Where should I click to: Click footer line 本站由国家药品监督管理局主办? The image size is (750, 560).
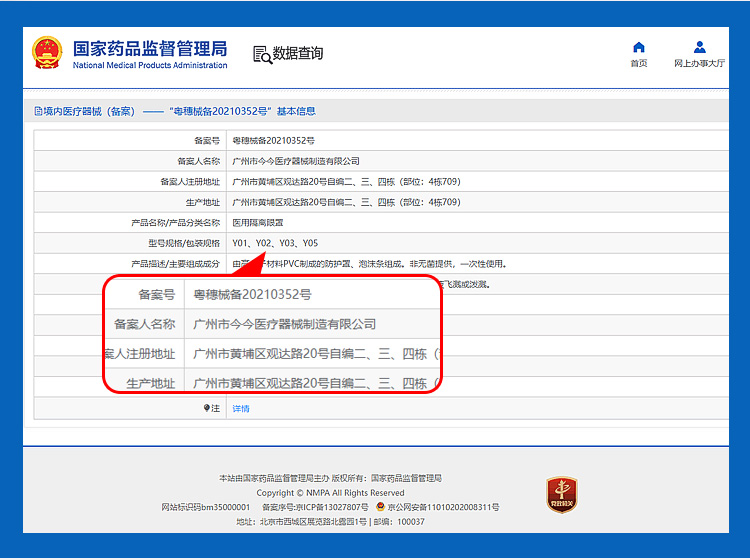pyautogui.click(x=274, y=478)
